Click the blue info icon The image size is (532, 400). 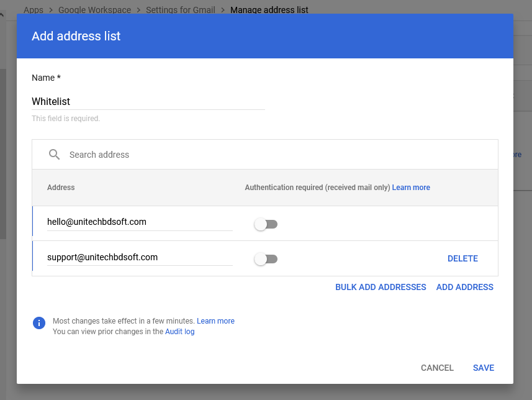point(39,323)
